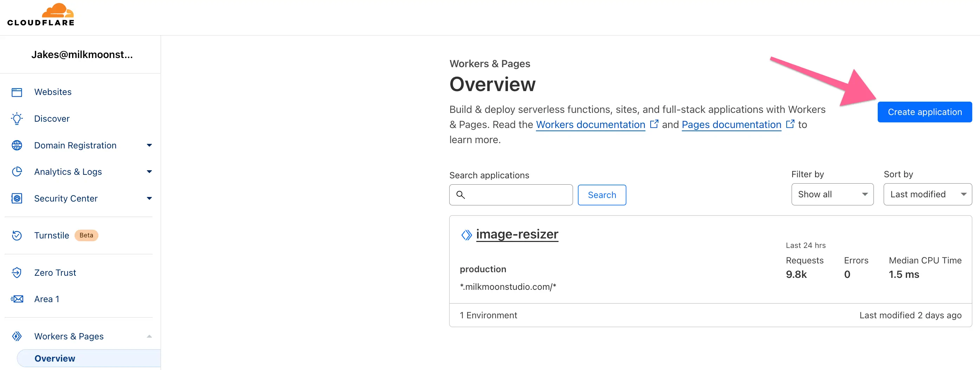980x370 pixels.
Task: Collapse the Workers & Pages section
Action: pyautogui.click(x=149, y=336)
